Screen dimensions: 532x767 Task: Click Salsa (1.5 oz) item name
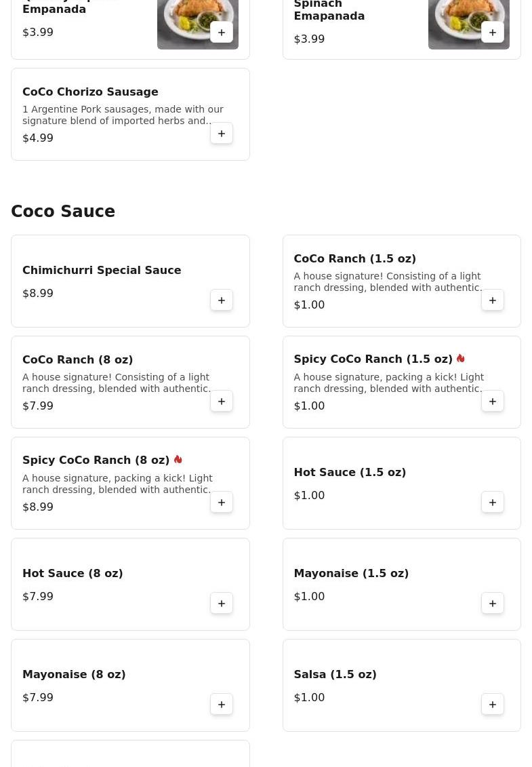335,674
